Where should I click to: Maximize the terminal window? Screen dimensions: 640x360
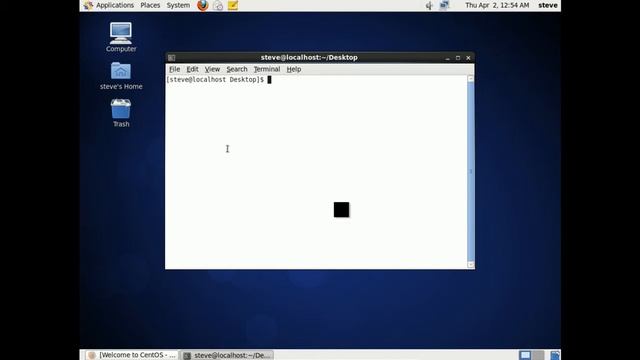[x=458, y=58]
